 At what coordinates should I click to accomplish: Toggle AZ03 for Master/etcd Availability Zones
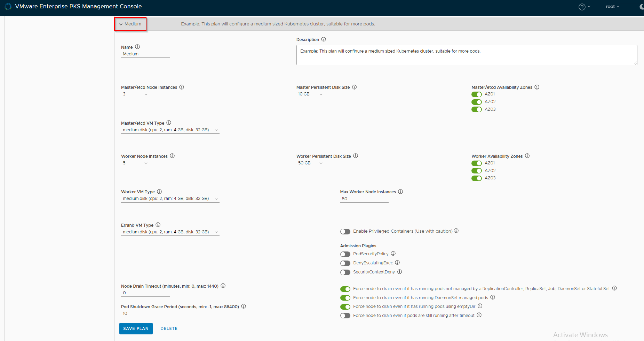coord(477,109)
